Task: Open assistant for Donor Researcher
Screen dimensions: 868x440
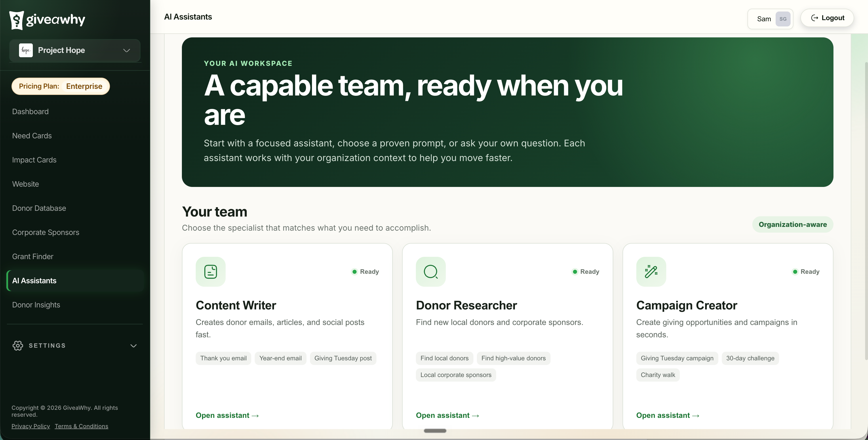Action: [448, 416]
